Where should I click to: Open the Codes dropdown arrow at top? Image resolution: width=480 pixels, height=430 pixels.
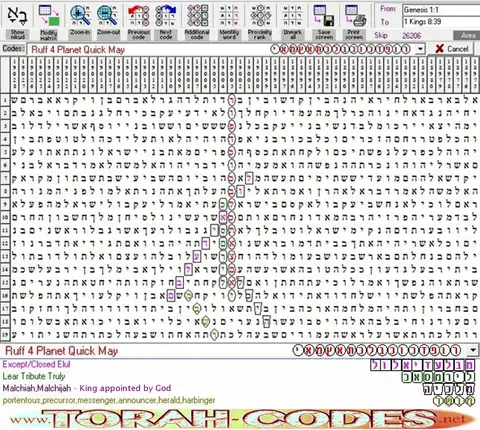[x=420, y=49]
